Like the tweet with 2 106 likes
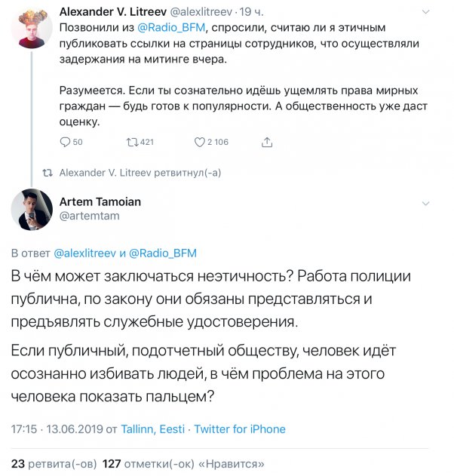 tap(200, 142)
